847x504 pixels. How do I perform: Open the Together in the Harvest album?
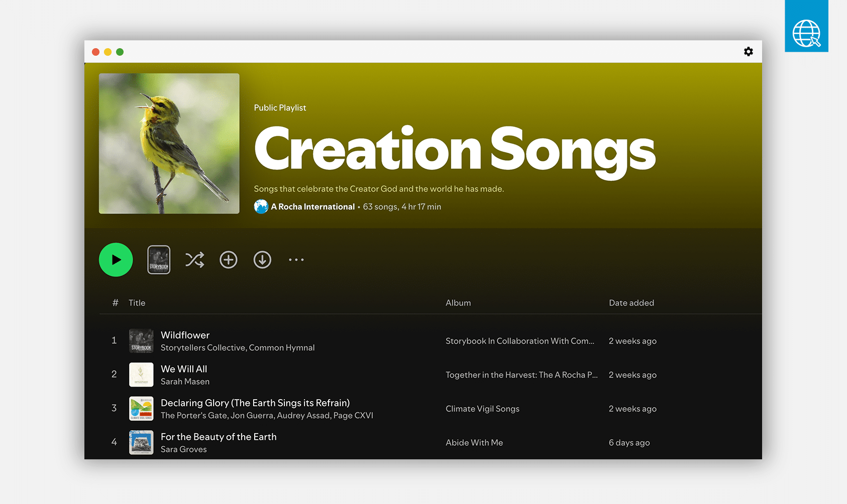pyautogui.click(x=521, y=375)
